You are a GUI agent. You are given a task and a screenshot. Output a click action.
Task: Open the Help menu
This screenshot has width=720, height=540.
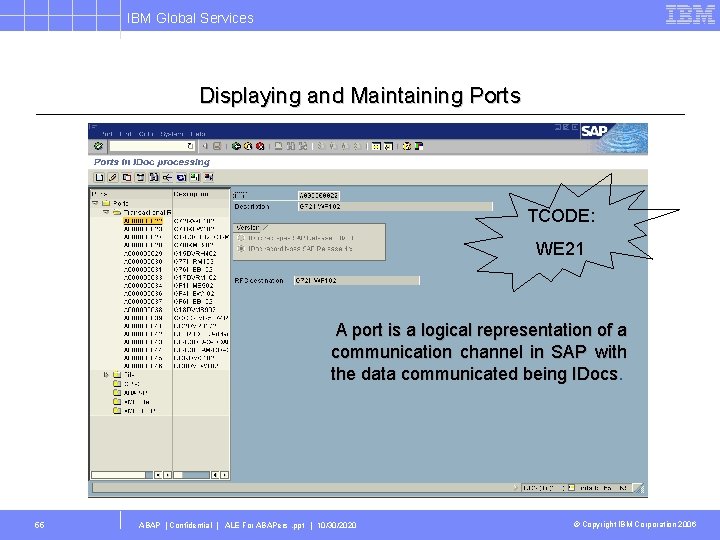(x=198, y=134)
